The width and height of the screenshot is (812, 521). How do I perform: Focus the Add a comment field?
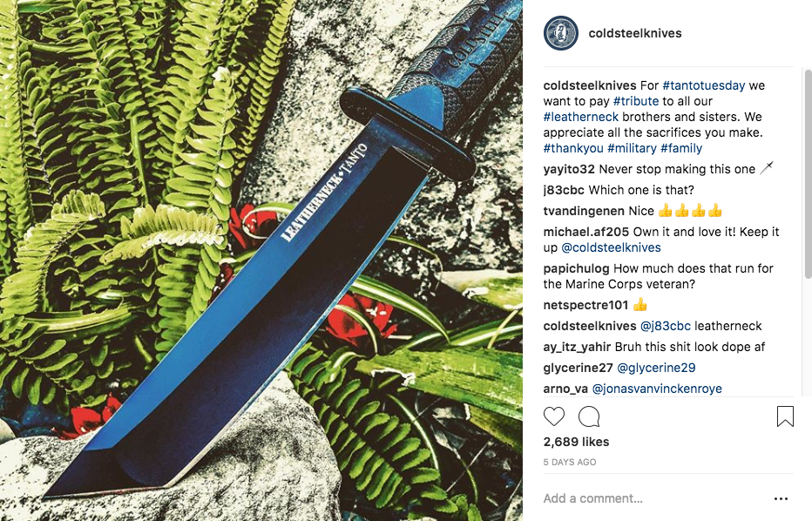[x=653, y=498]
